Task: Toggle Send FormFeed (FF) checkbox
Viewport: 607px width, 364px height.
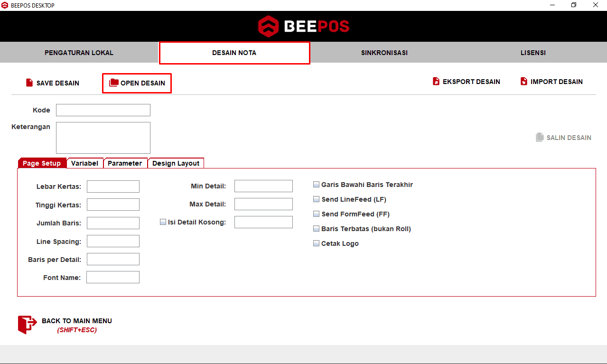Action: (317, 214)
